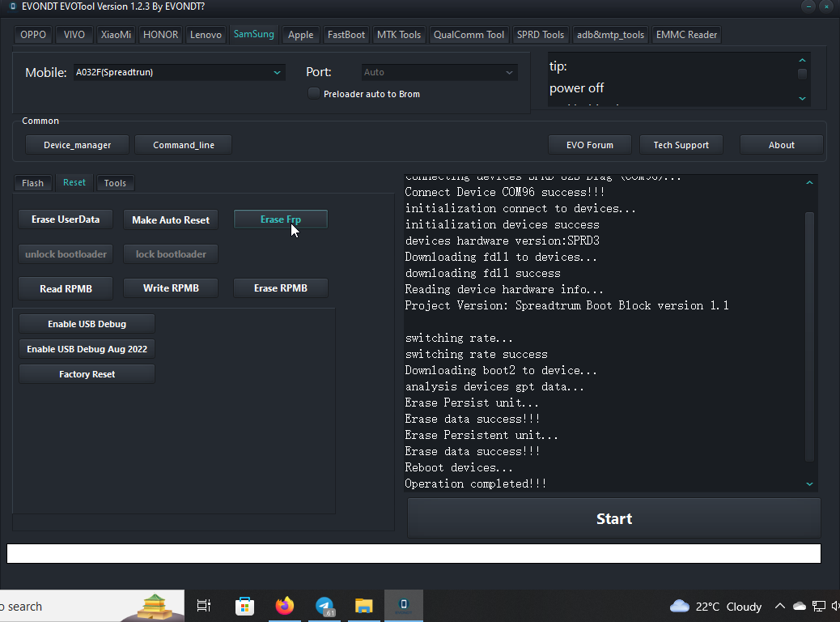Open the Task View taskbar icon
Image resolution: width=840 pixels, height=622 pixels.
click(204, 606)
